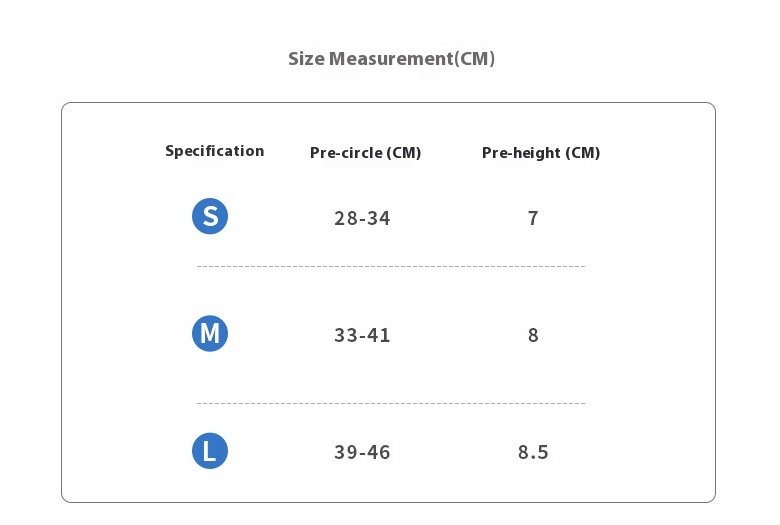Viewport: 780px width, 525px height.
Task: Click the Pre-height word in header
Action: [520, 153]
